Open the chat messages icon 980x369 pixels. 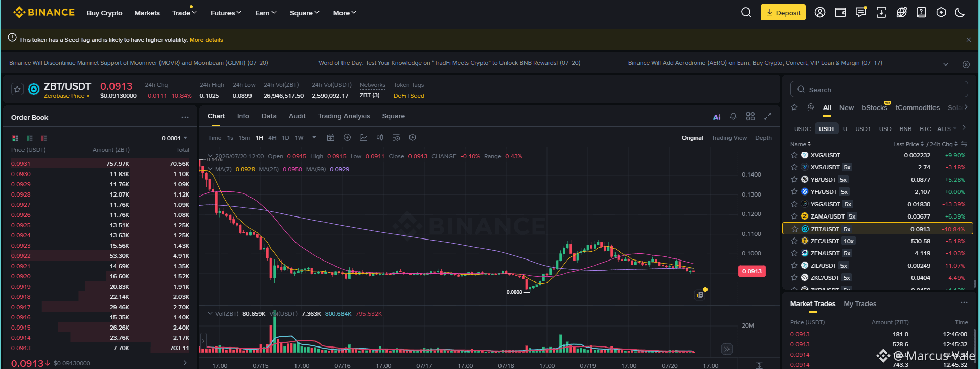click(861, 13)
